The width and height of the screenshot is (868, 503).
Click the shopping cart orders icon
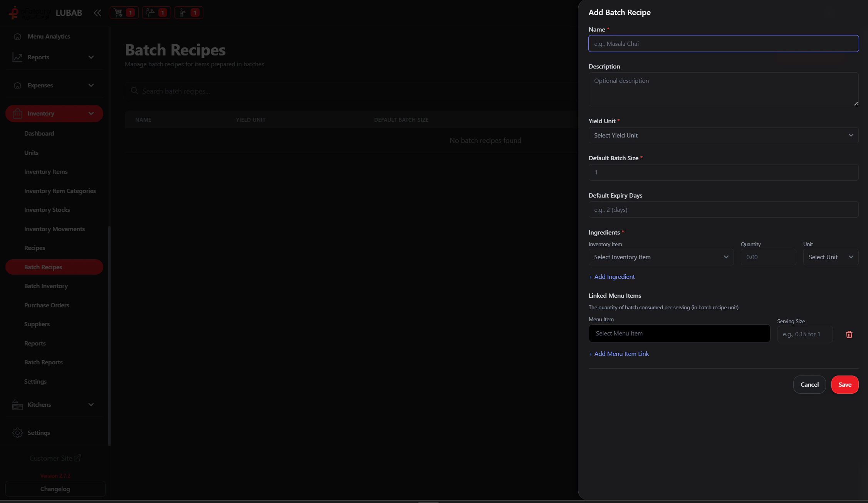click(x=119, y=13)
